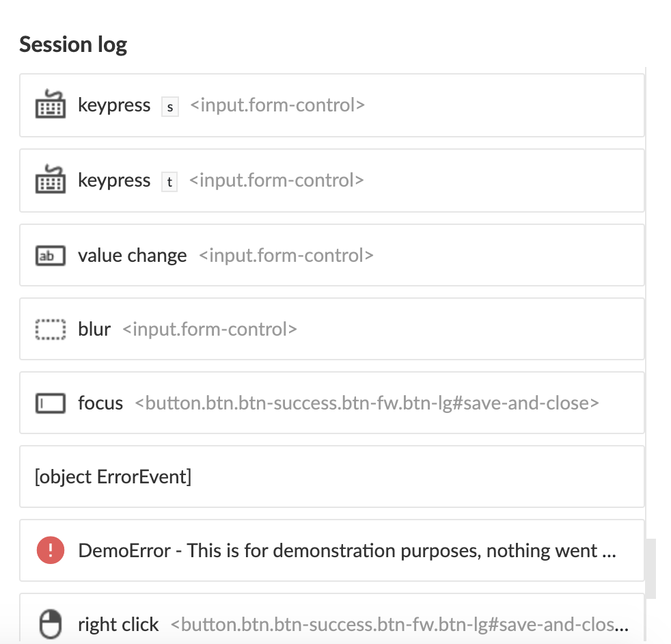Click input.form-control selector in blur row
This screenshot has width=671, height=644.
tap(210, 330)
